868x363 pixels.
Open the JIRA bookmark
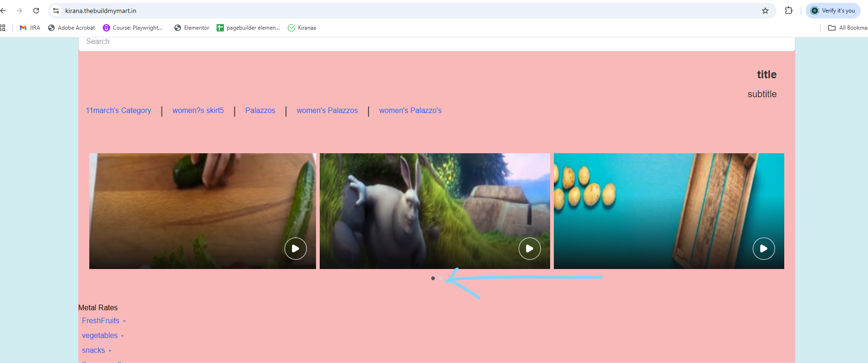pos(30,28)
